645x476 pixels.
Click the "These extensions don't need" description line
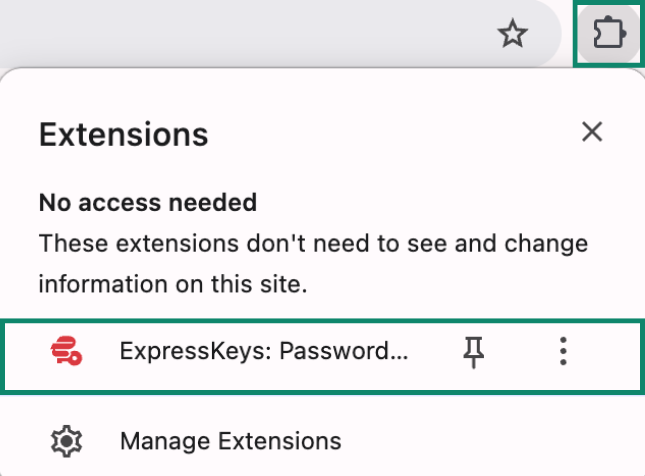click(312, 243)
